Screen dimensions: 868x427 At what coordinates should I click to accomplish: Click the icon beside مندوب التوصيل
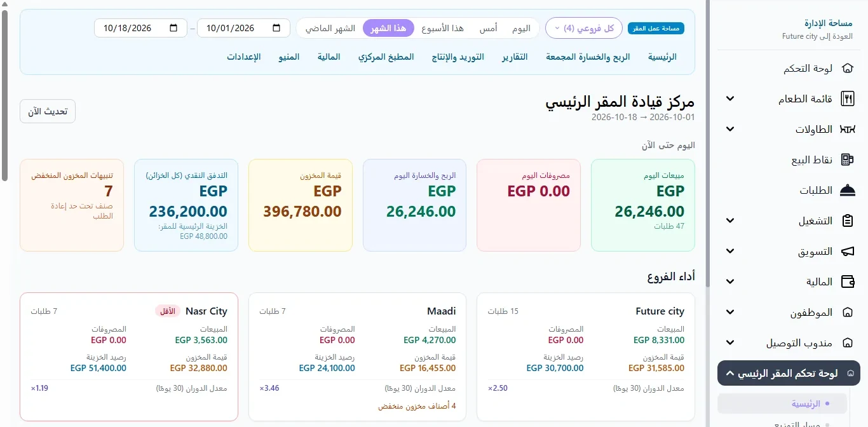point(847,342)
